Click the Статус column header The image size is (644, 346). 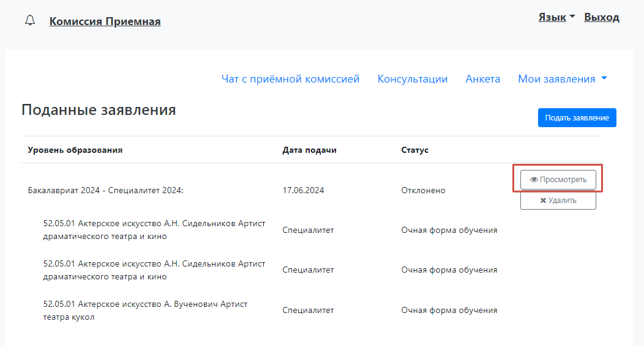[415, 150]
